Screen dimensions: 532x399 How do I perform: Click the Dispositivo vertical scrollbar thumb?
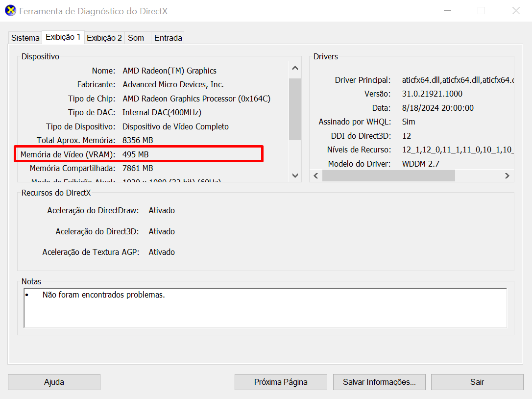[295, 109]
